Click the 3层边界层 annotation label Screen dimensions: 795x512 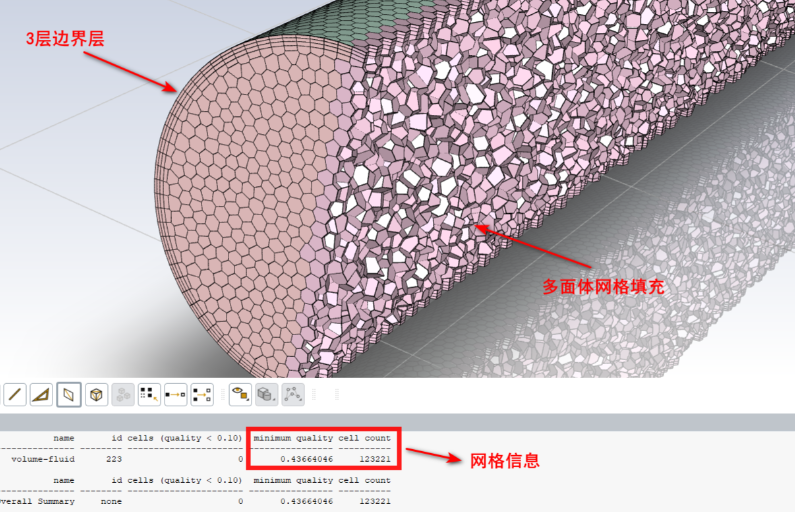[65, 39]
